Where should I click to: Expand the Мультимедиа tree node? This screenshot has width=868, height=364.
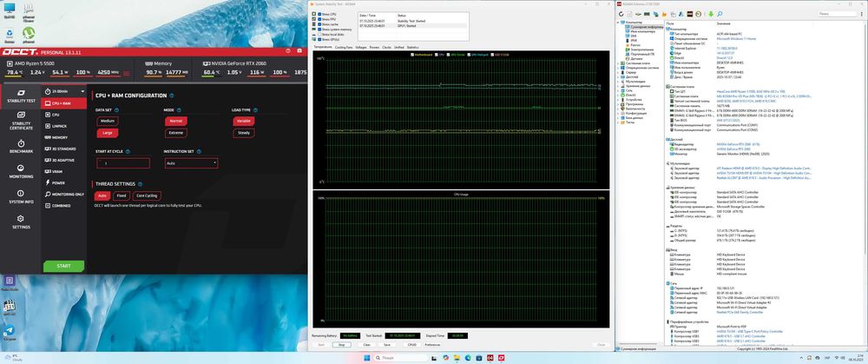pyautogui.click(x=619, y=82)
